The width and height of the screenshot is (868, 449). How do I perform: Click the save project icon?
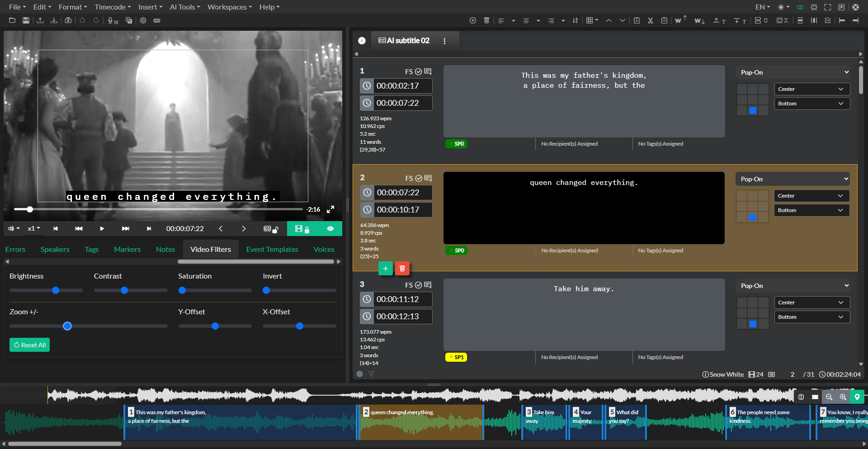pyautogui.click(x=26, y=20)
